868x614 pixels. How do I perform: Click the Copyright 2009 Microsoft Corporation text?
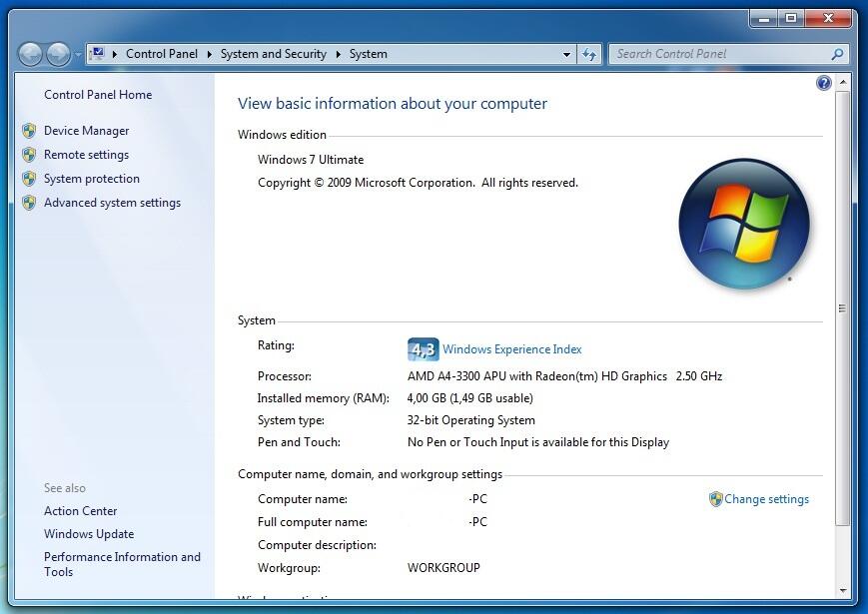pos(418,183)
